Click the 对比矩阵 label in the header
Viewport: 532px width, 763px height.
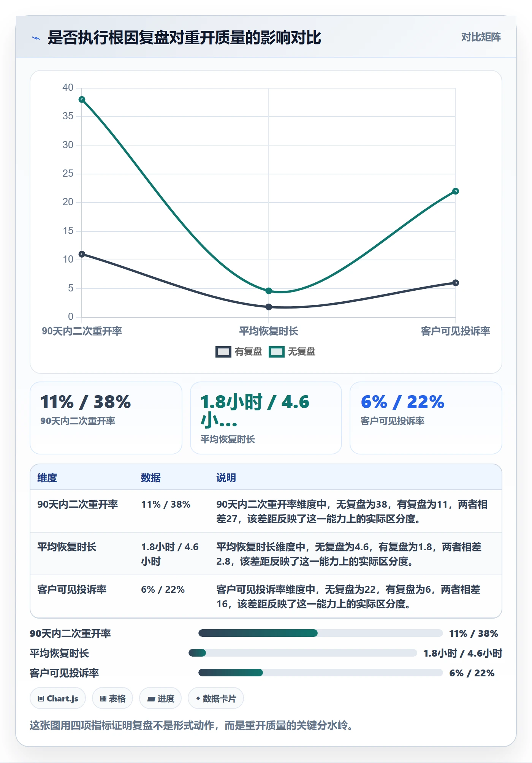click(x=481, y=37)
